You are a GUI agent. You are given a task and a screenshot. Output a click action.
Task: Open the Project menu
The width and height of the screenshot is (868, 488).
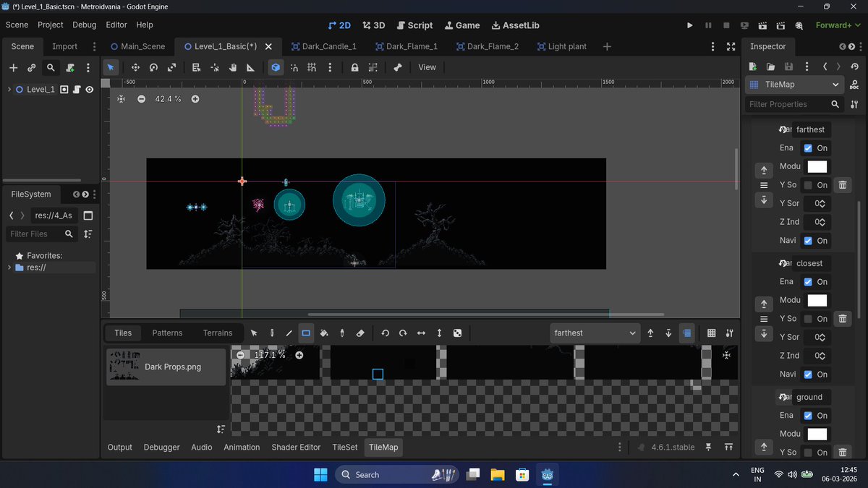coord(51,25)
